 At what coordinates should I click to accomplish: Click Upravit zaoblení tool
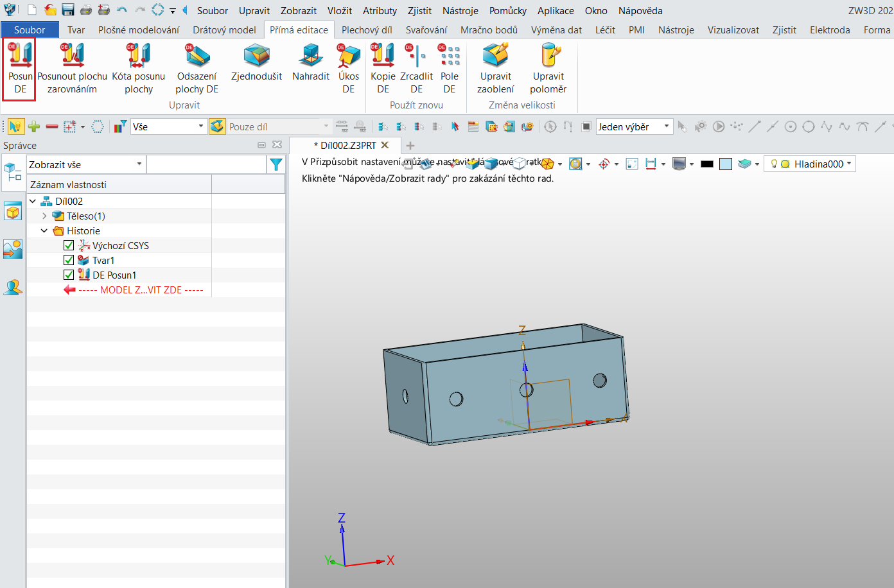[496, 69]
